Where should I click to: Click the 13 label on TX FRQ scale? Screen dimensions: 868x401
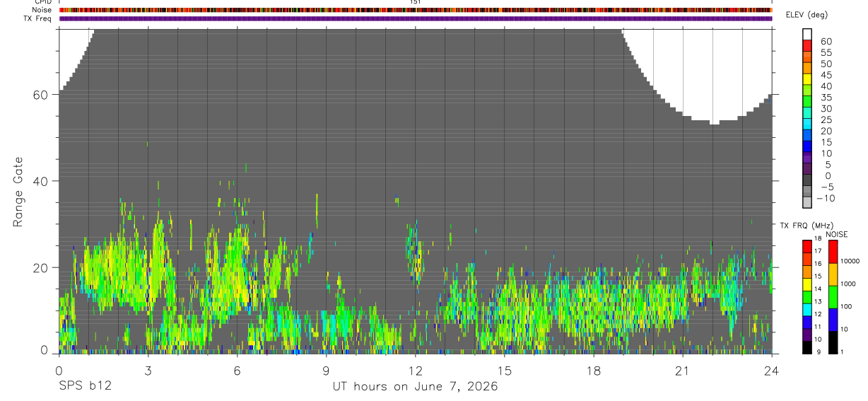coord(818,302)
